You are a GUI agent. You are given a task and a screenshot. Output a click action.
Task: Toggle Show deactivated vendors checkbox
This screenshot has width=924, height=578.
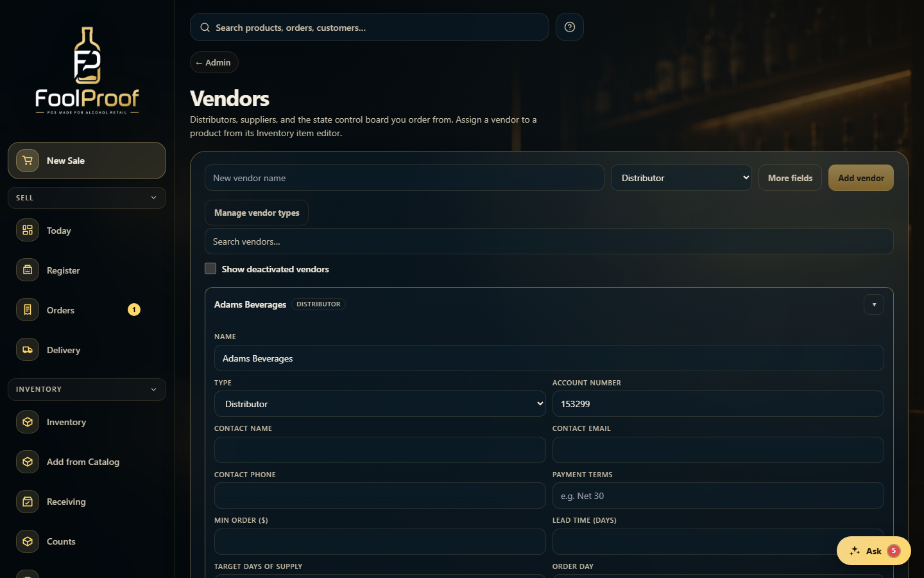pos(210,268)
